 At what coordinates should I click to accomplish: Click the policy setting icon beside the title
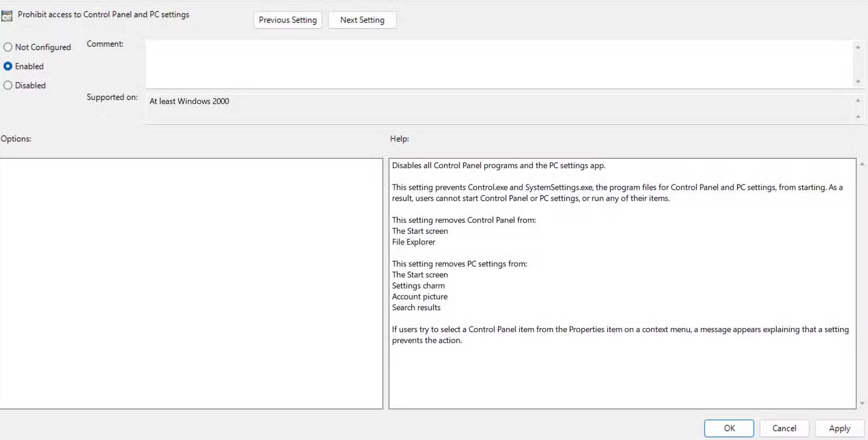click(6, 16)
